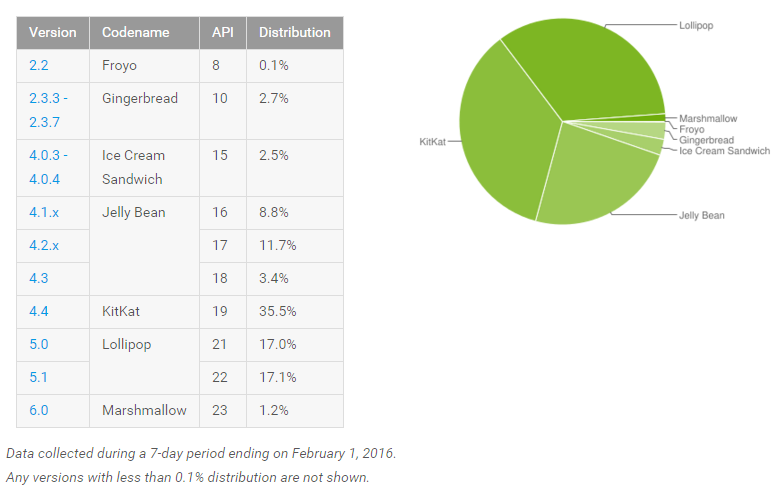Click the Version column header
The width and height of the screenshot is (779, 493).
[x=53, y=32]
